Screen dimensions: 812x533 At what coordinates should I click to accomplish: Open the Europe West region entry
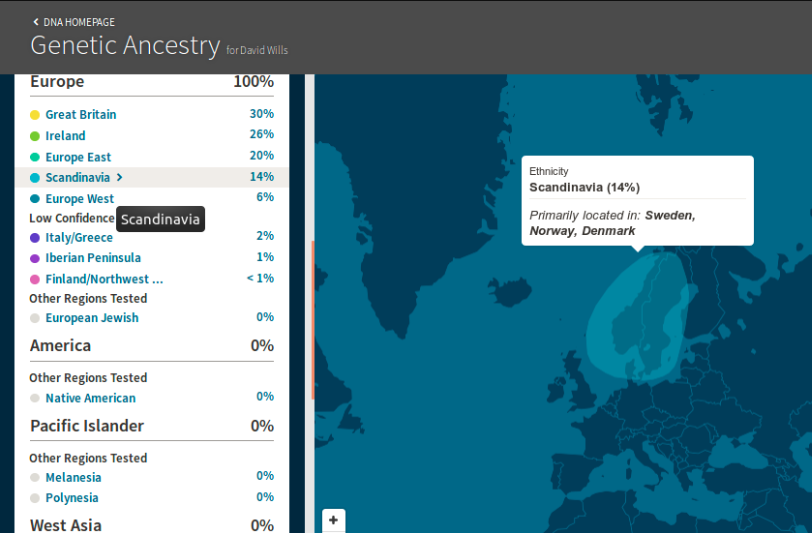pos(80,199)
